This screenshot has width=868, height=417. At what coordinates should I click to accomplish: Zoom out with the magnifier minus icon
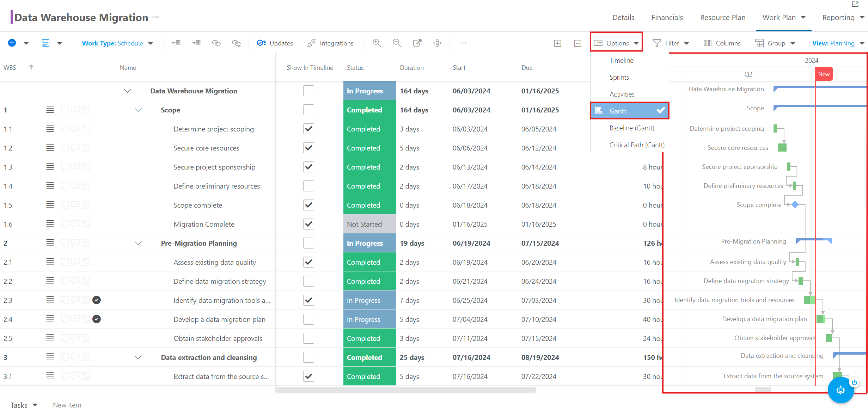pyautogui.click(x=397, y=43)
